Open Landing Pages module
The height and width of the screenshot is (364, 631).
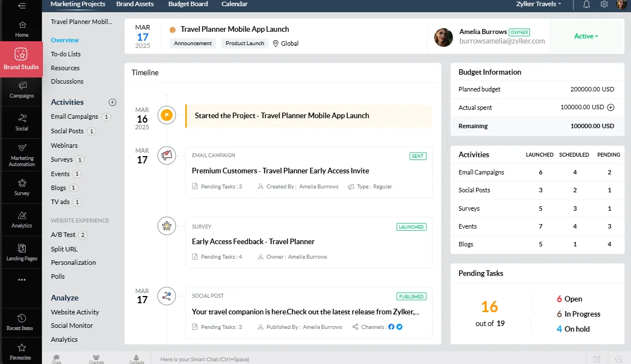point(22,252)
